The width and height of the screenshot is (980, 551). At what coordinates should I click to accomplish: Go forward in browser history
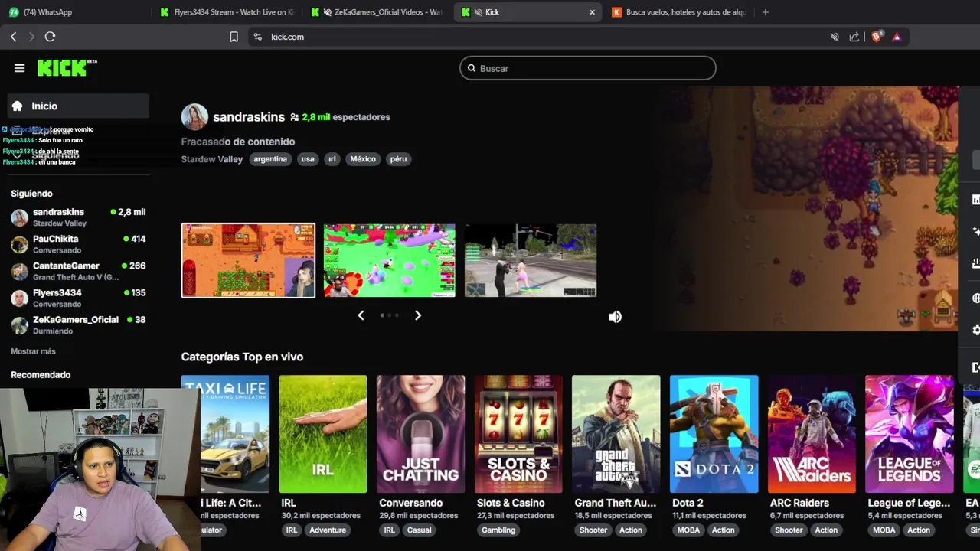point(31,37)
